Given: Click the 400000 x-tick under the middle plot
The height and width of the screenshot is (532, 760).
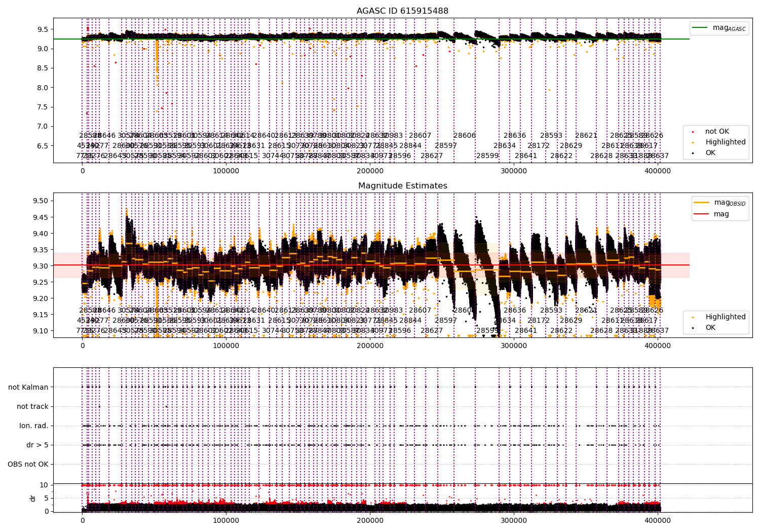Looking at the screenshot, I should pos(658,346).
